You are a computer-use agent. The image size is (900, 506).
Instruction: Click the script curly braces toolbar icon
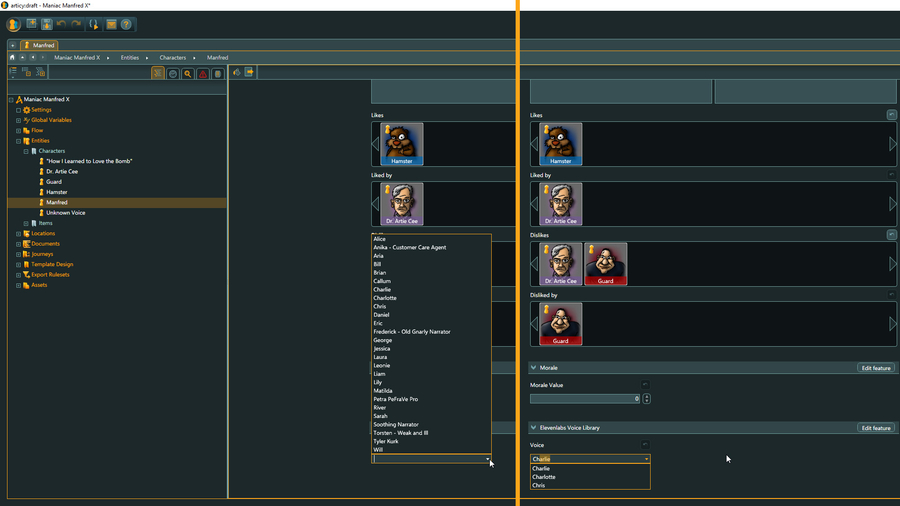[94, 24]
